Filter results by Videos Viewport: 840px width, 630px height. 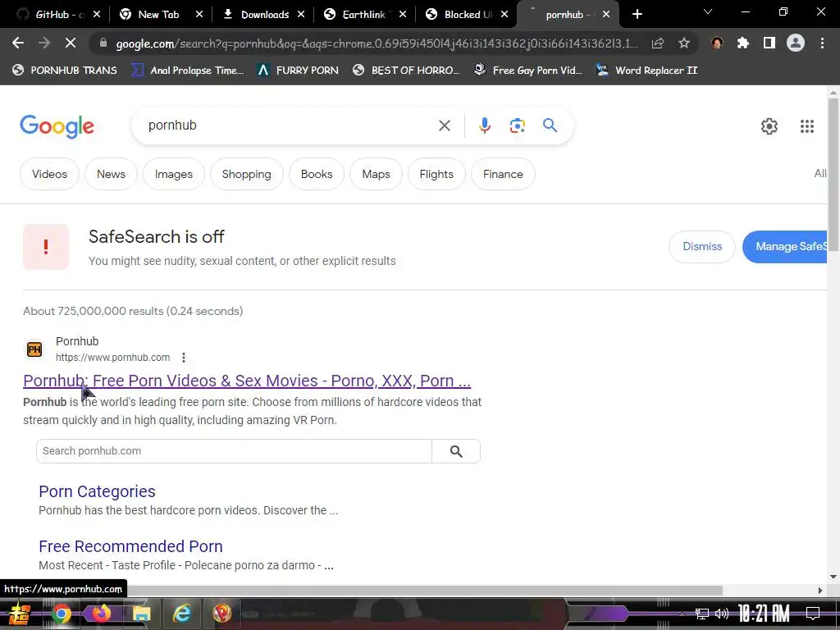[x=49, y=174]
